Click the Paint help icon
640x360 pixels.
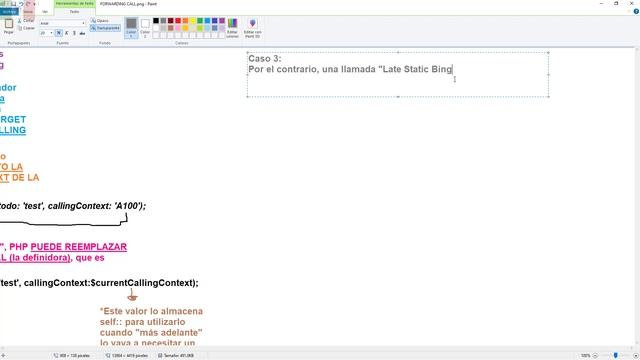click(636, 11)
